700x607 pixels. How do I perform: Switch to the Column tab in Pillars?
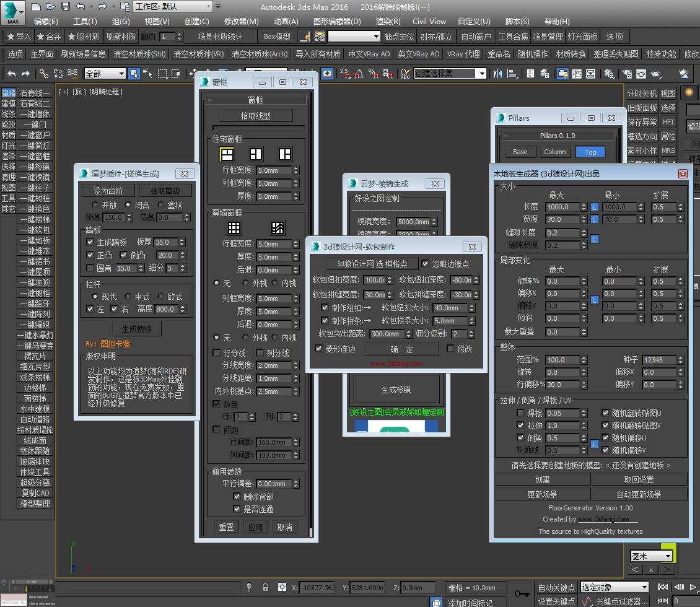[554, 152]
